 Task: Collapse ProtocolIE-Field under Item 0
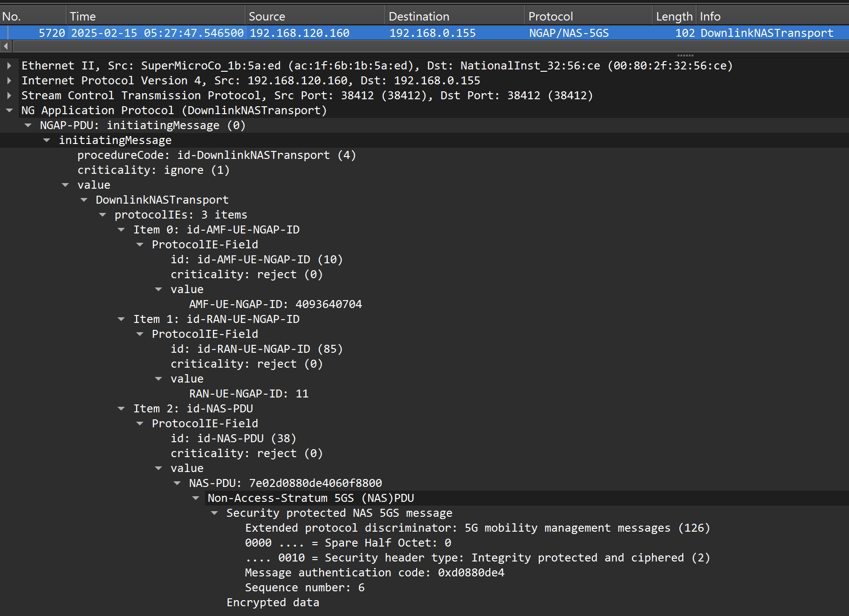140,245
